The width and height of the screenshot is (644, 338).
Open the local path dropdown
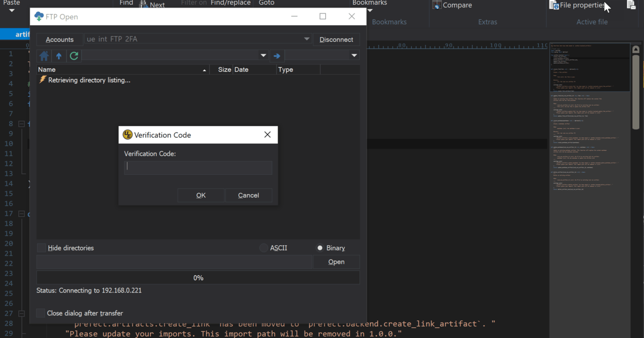pyautogui.click(x=354, y=55)
